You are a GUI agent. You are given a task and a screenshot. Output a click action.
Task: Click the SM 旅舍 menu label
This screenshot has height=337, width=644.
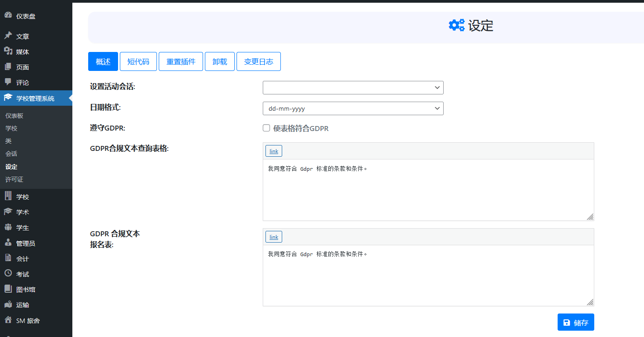28,321
